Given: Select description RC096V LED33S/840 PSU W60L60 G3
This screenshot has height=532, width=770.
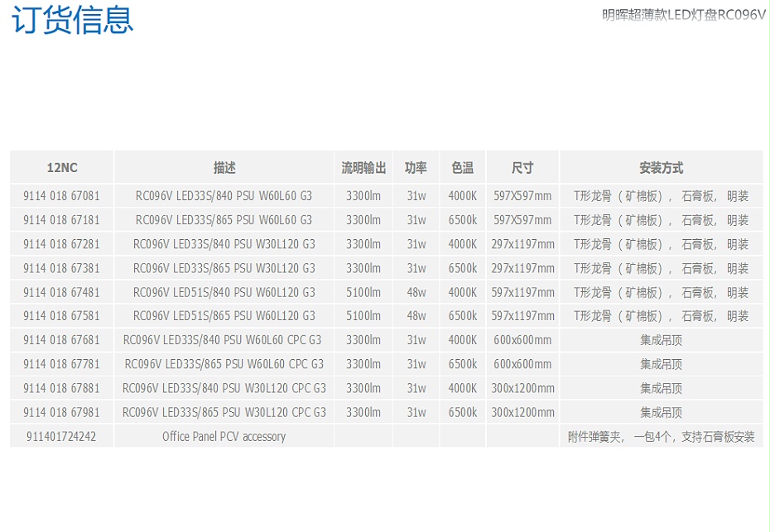Looking at the screenshot, I should tap(224, 196).
